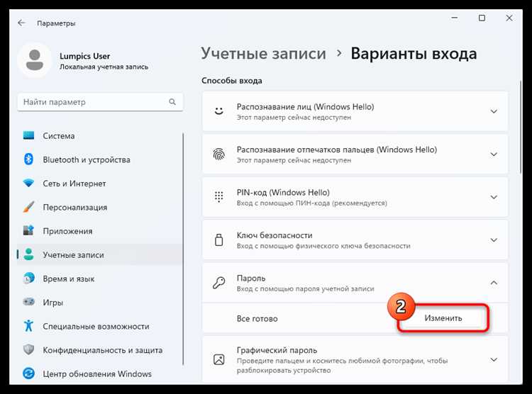The image size is (532, 394).
Task: Minimize the Параметры window
Action: [455, 18]
